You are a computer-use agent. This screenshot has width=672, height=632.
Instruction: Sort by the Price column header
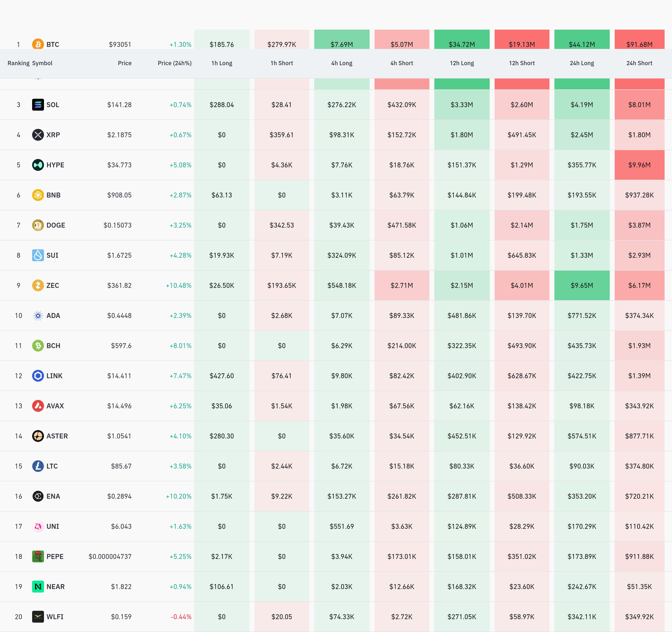click(x=125, y=63)
